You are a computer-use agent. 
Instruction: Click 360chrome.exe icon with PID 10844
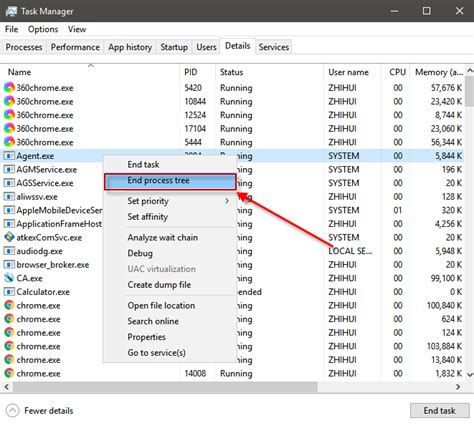point(9,101)
